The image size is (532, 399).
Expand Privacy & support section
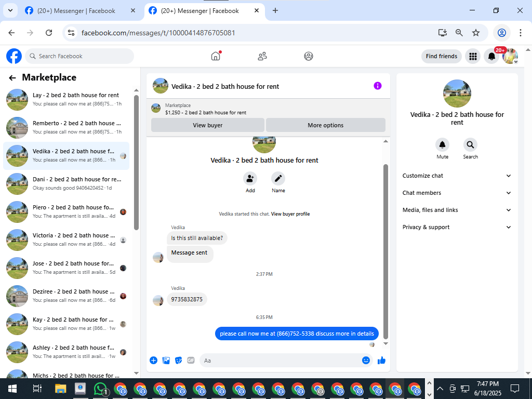point(457,227)
